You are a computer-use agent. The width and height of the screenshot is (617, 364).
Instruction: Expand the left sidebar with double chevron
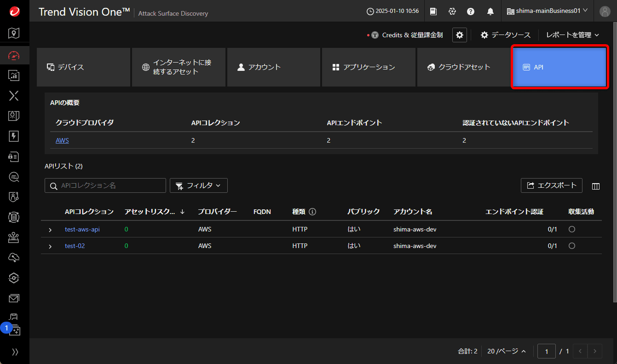coord(15,352)
